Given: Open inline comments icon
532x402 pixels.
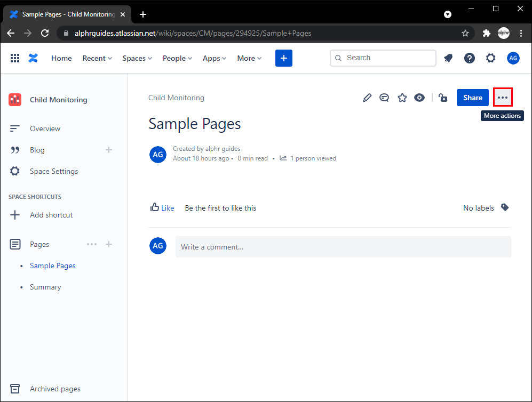Looking at the screenshot, I should click(x=384, y=98).
